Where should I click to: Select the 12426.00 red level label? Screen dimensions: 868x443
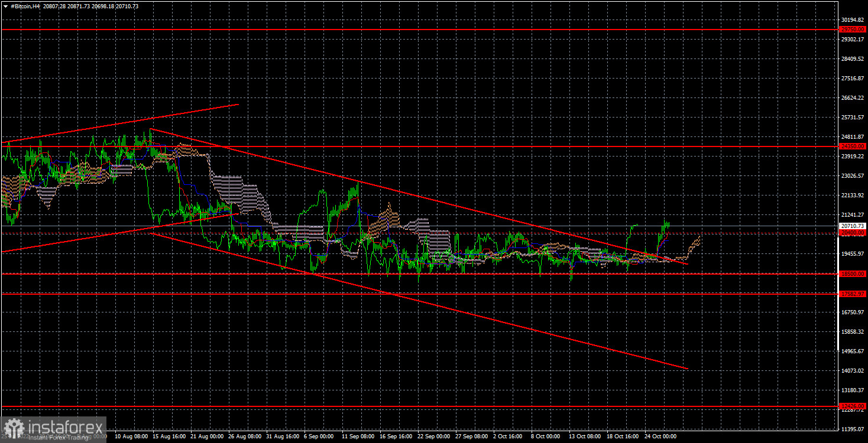(853, 406)
